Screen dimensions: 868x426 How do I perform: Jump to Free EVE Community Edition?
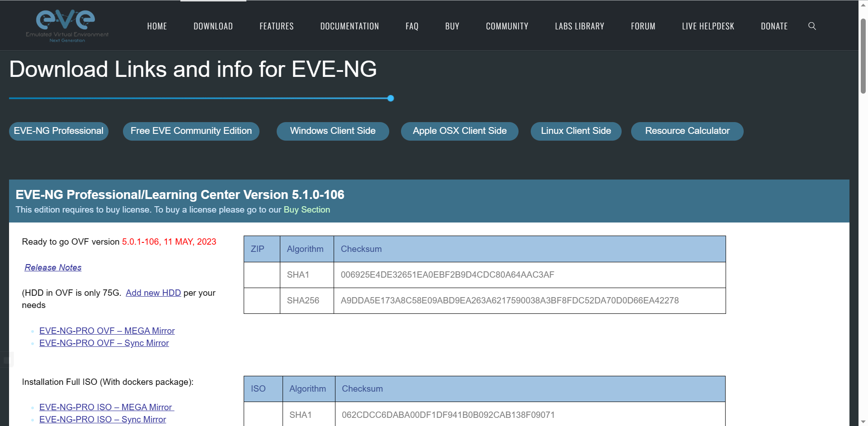pos(191,131)
